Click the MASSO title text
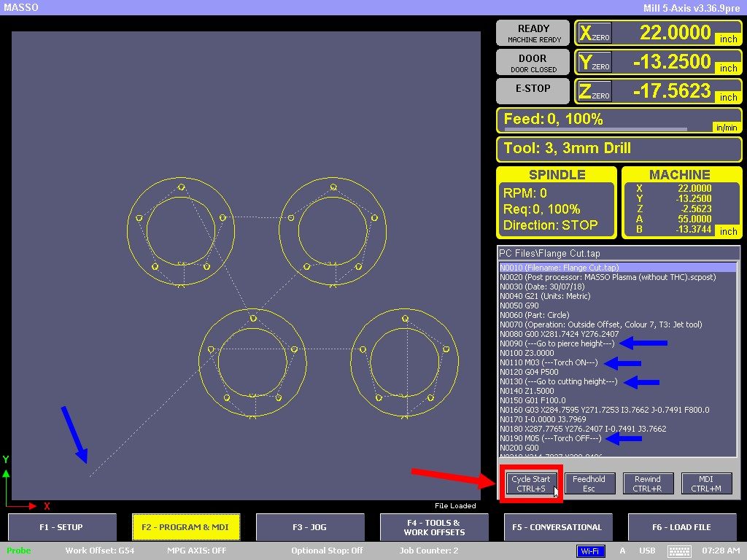Image resolution: width=747 pixels, height=560 pixels. [x=21, y=7]
